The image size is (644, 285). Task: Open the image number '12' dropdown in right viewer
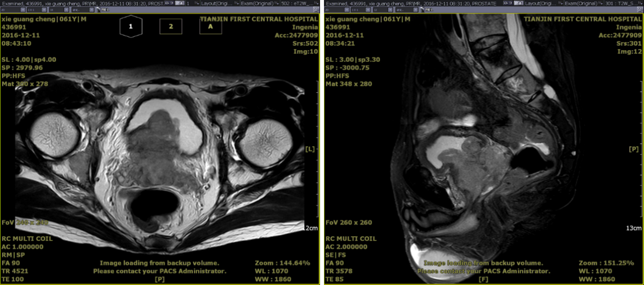point(383,10)
